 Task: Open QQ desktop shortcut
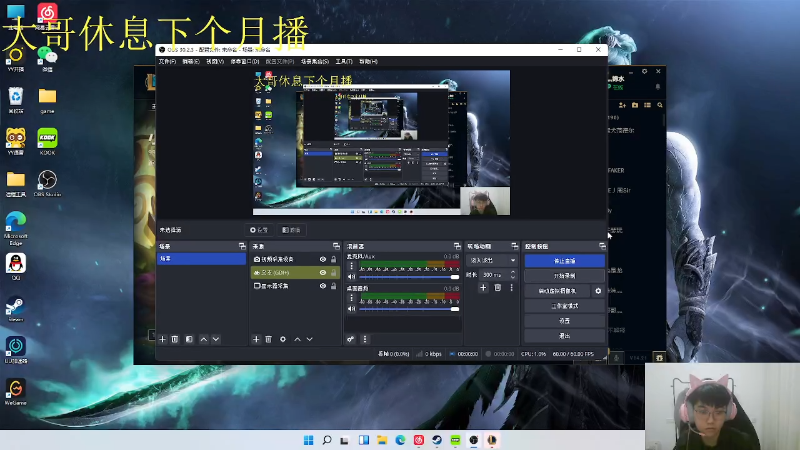click(15, 267)
